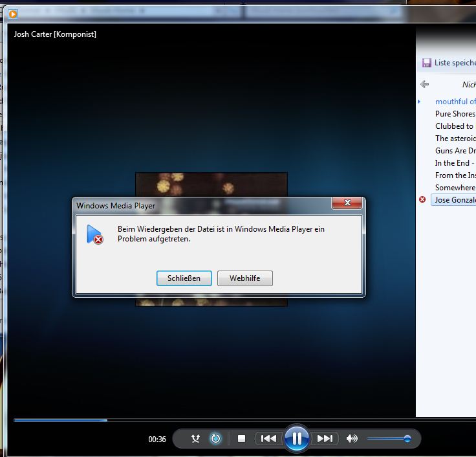The width and height of the screenshot is (476, 457).
Task: Toggle shuffle playback mode
Action: (195, 438)
